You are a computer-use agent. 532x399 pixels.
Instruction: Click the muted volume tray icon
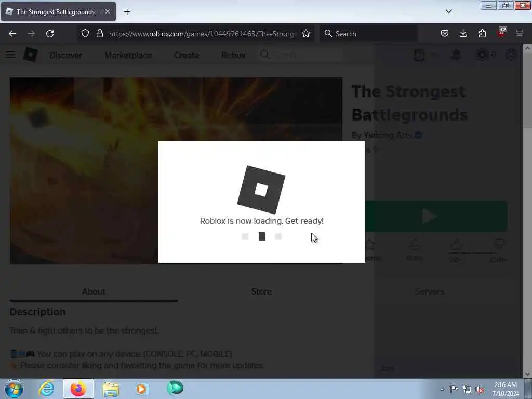[480, 390]
